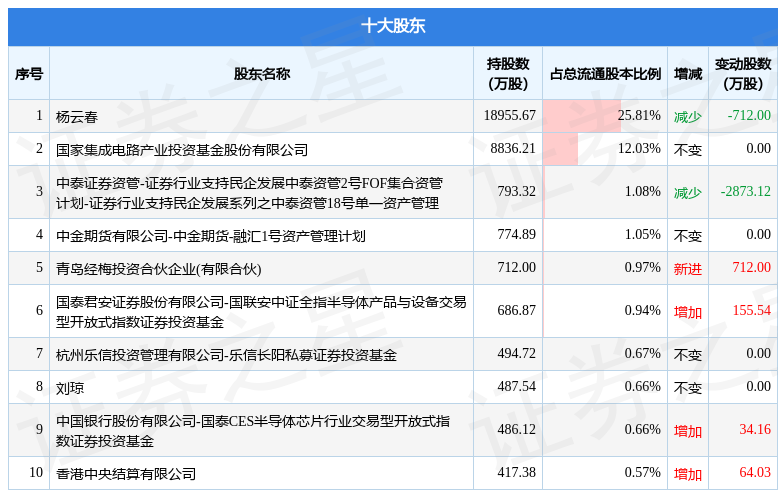Click the 新进 status cell

pos(688,269)
